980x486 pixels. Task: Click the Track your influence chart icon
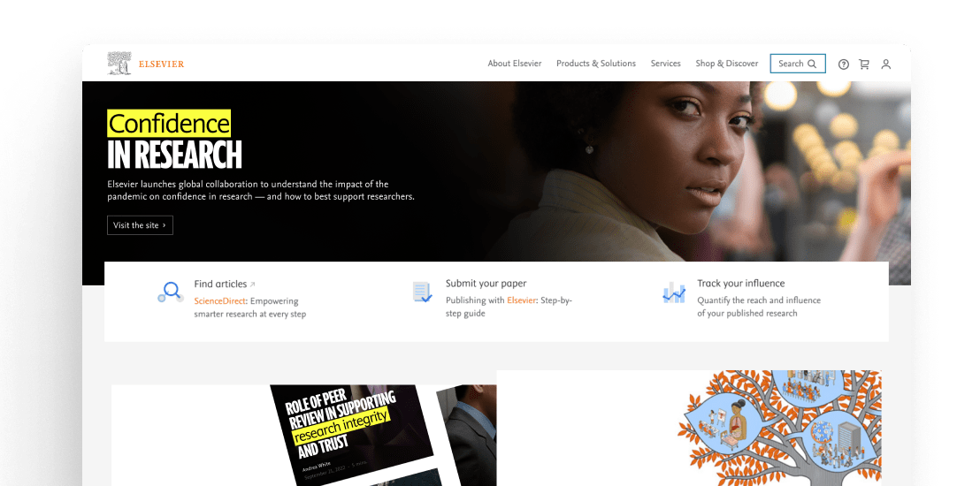click(x=674, y=292)
